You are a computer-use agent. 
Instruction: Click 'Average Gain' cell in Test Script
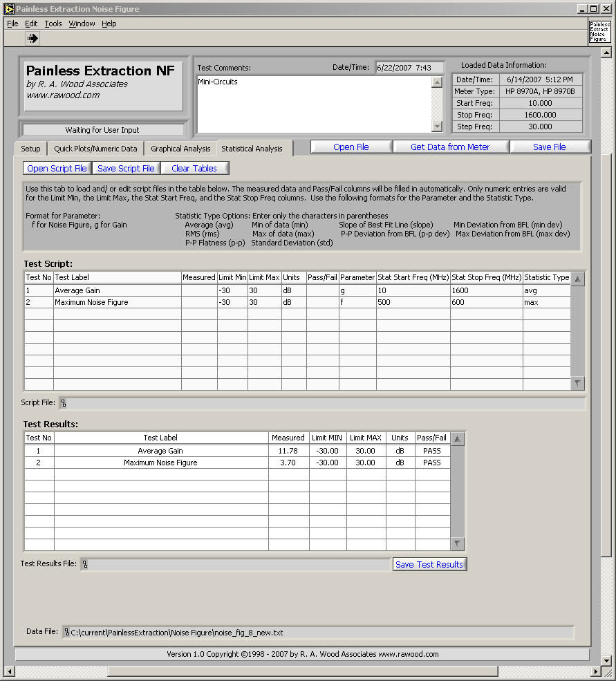[x=118, y=290]
